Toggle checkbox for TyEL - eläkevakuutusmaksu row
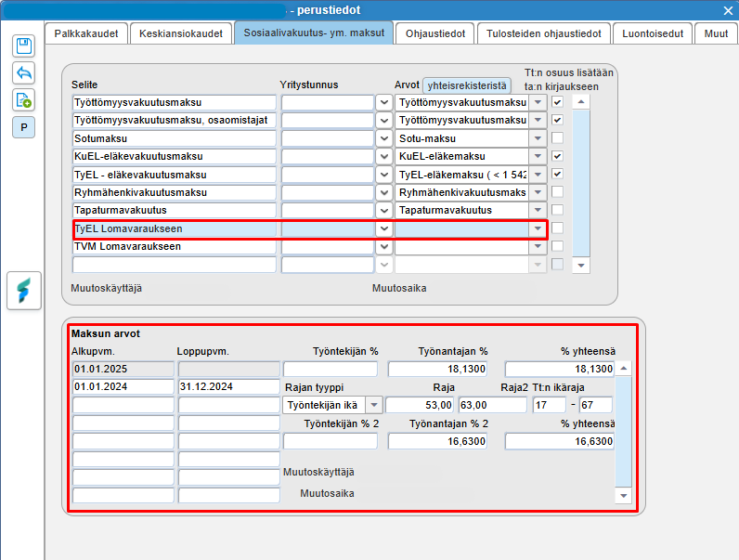The height and width of the screenshot is (560, 739). point(557,174)
